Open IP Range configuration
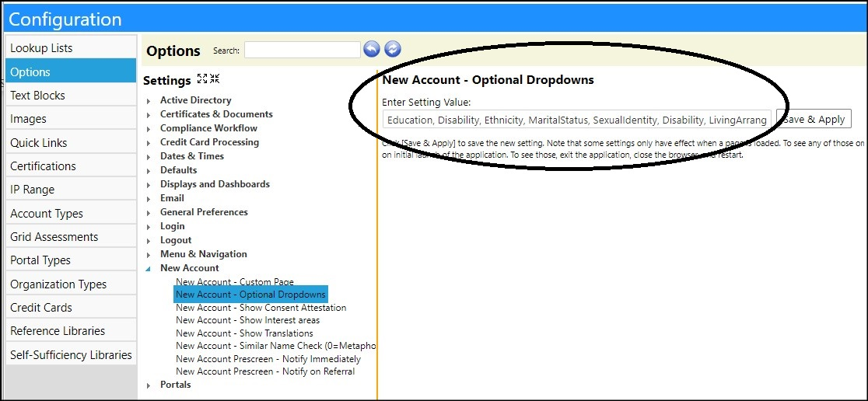 tap(71, 189)
